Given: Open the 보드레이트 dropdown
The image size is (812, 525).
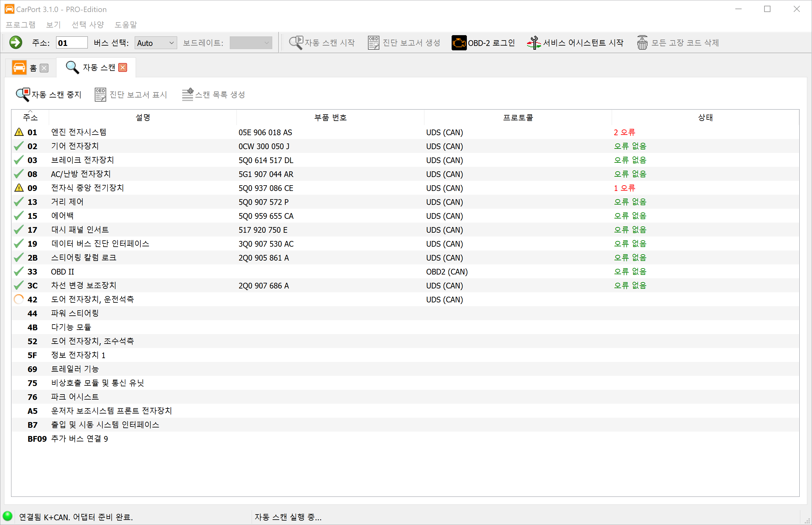Looking at the screenshot, I should [251, 43].
